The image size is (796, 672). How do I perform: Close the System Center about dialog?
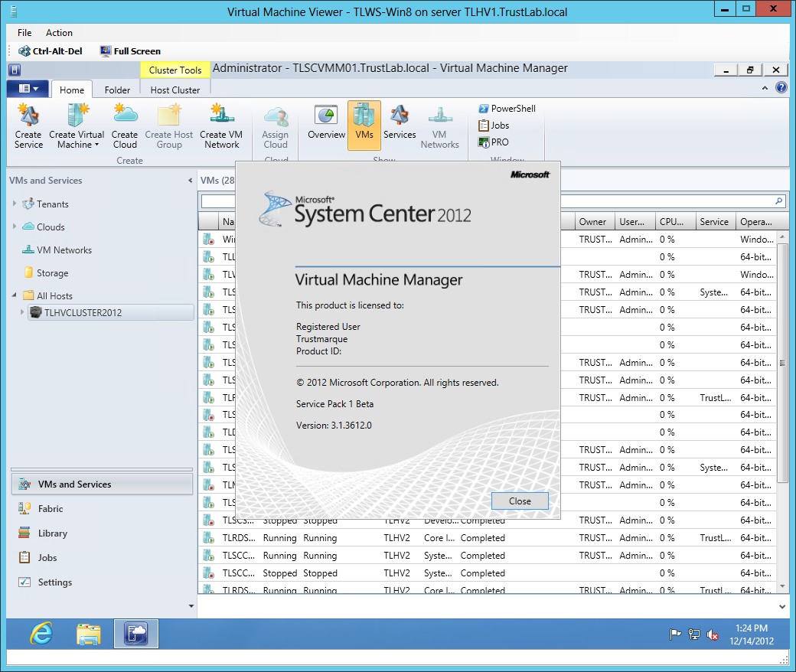click(520, 501)
